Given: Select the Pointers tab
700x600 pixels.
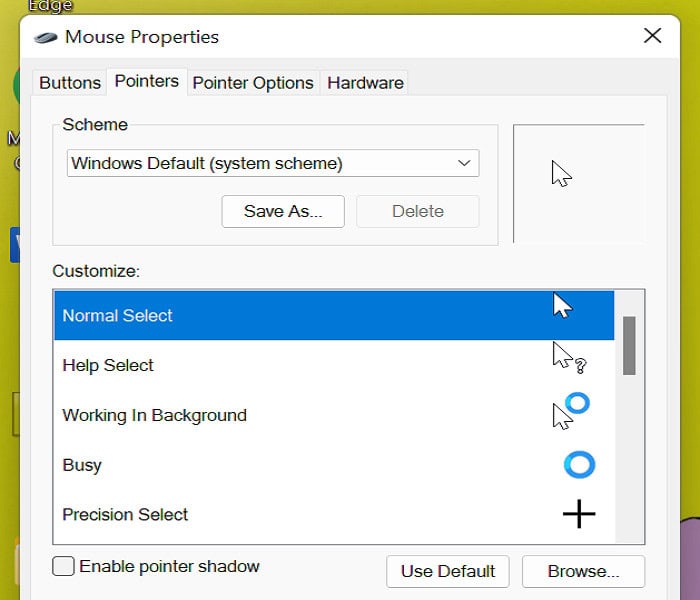Looking at the screenshot, I should (147, 81).
